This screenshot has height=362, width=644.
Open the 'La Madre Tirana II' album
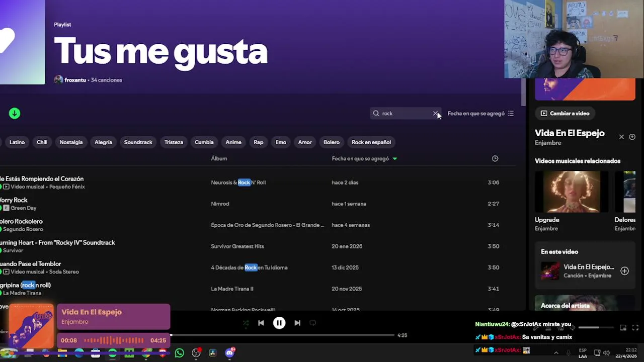pos(232,289)
